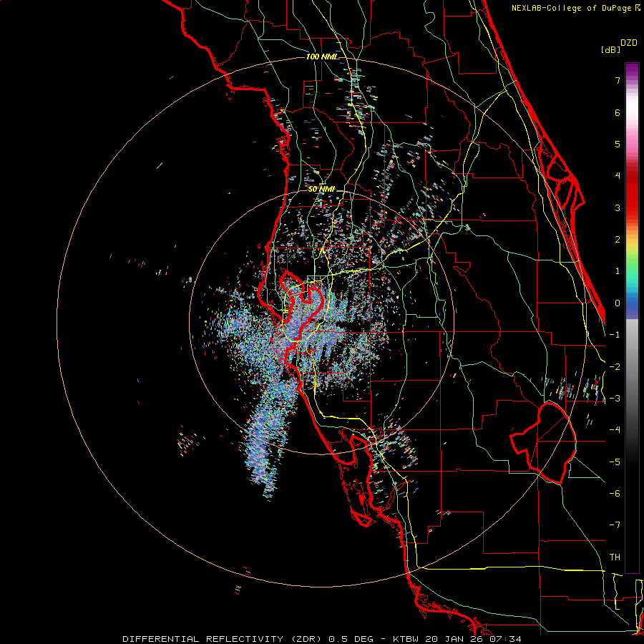This screenshot has height=644, width=644.
Task: Click the -5 value on the color scale
Action: (615, 462)
